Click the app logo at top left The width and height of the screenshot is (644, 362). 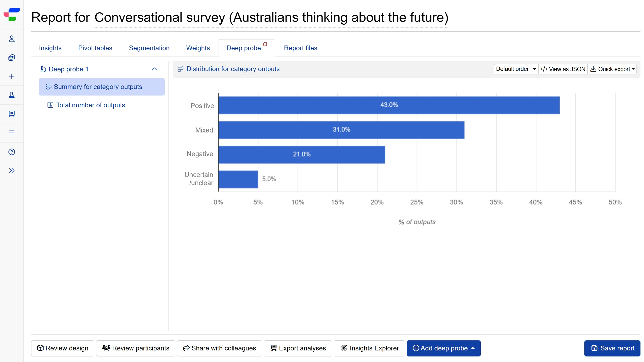[12, 14]
